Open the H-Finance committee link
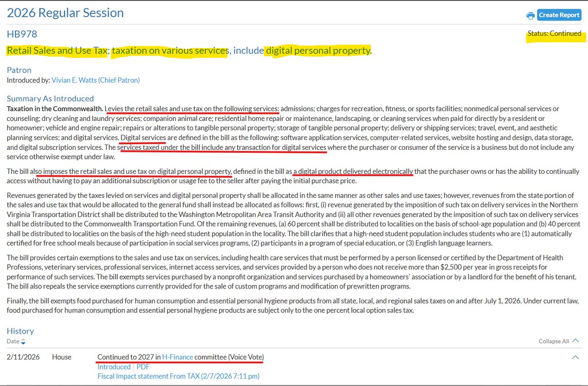The height and width of the screenshot is (386, 588). point(177,357)
